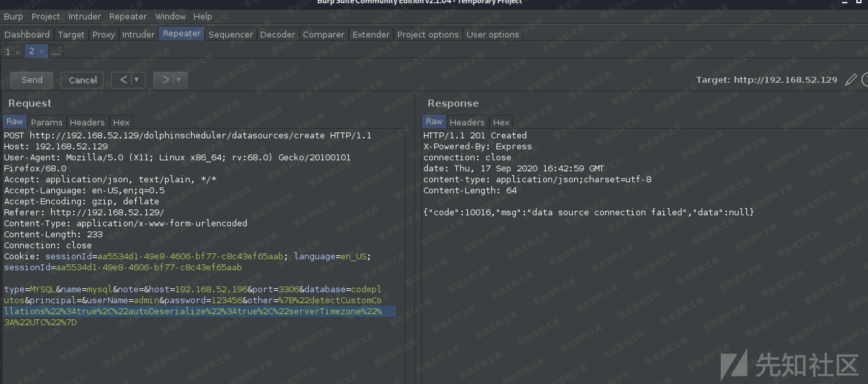Viewport: 868px width, 384px height.
Task: Click 'Accept-Encoding: gzip, deflate' line
Action: tap(81, 201)
